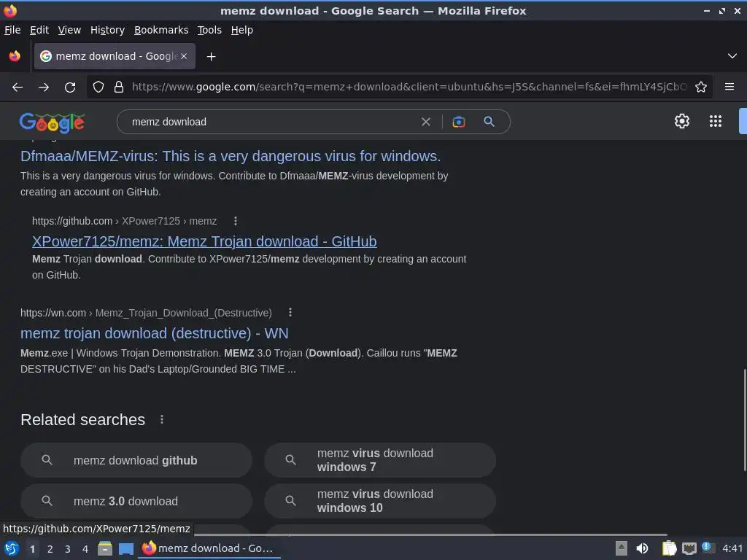Open the History menu

108,30
